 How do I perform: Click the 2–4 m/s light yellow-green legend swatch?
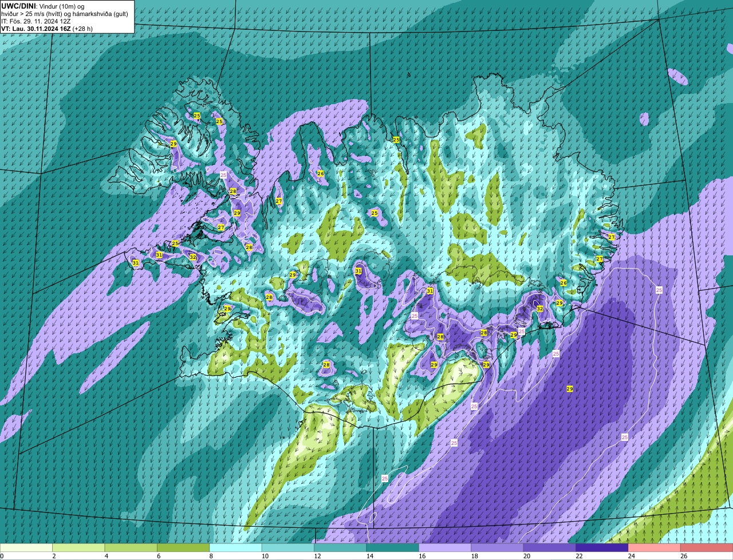click(x=78, y=547)
